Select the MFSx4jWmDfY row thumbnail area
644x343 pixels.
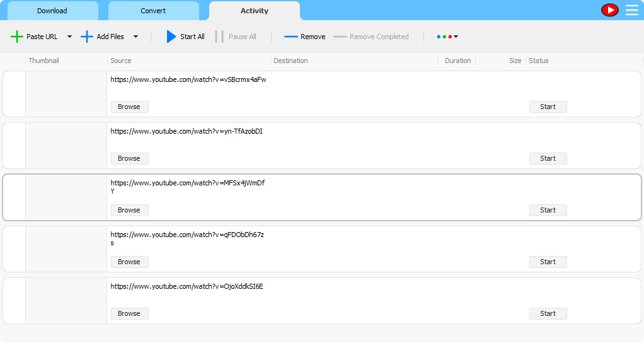point(66,197)
